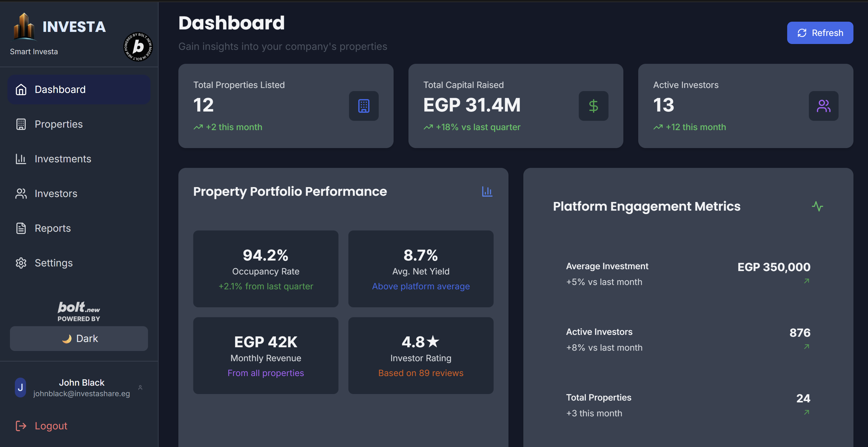Navigate to Reports
This screenshot has width=868, height=447.
(x=53, y=228)
